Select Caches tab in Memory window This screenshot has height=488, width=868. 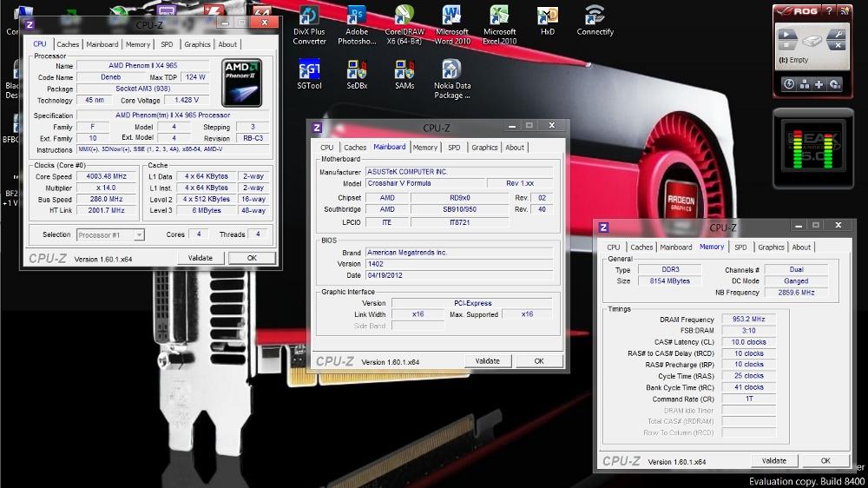click(641, 247)
